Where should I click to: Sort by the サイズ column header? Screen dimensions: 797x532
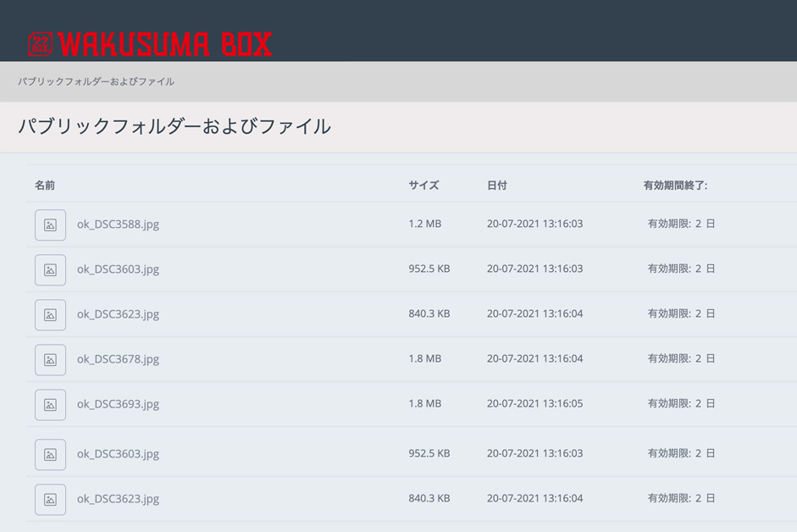click(423, 186)
